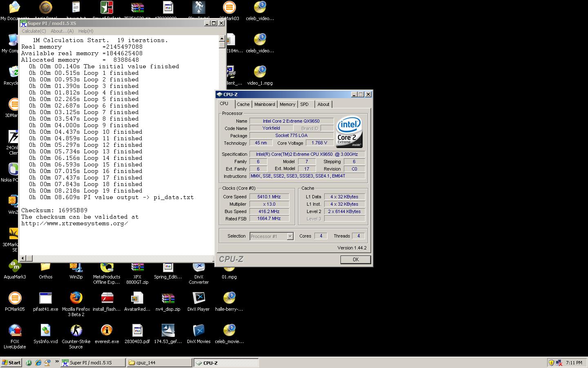Open cpuz_144 folder taskbar button
The height and width of the screenshot is (368, 588).
click(x=159, y=363)
